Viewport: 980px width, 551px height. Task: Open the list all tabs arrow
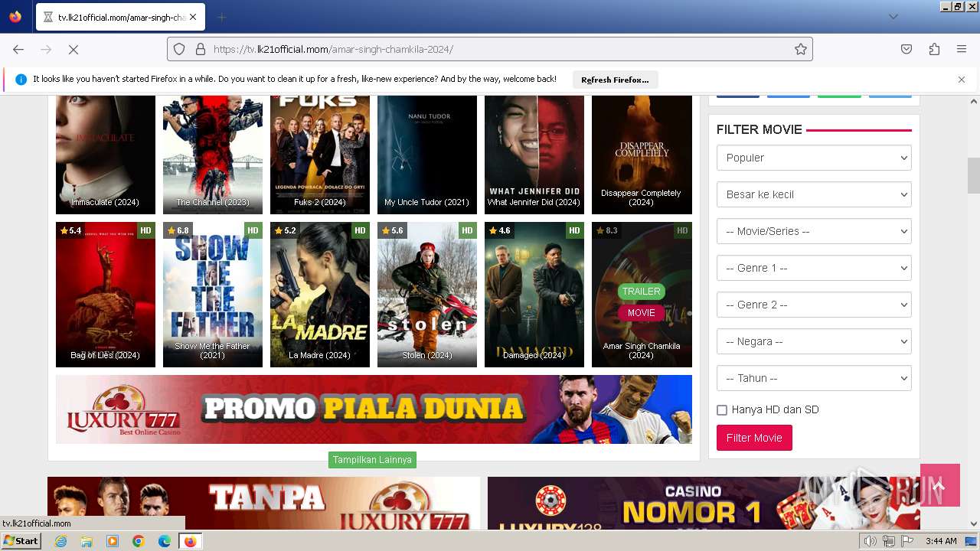pos(893,17)
